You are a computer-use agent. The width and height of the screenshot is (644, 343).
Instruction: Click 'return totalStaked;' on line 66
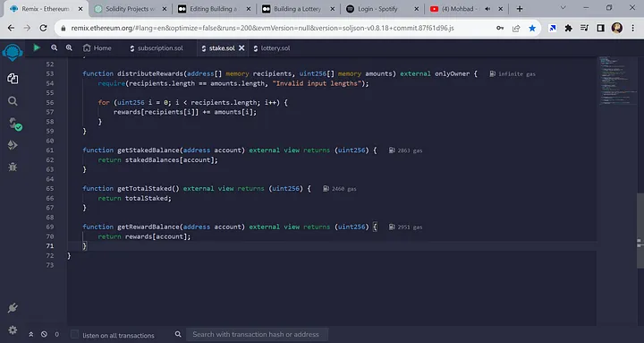pyautogui.click(x=134, y=198)
